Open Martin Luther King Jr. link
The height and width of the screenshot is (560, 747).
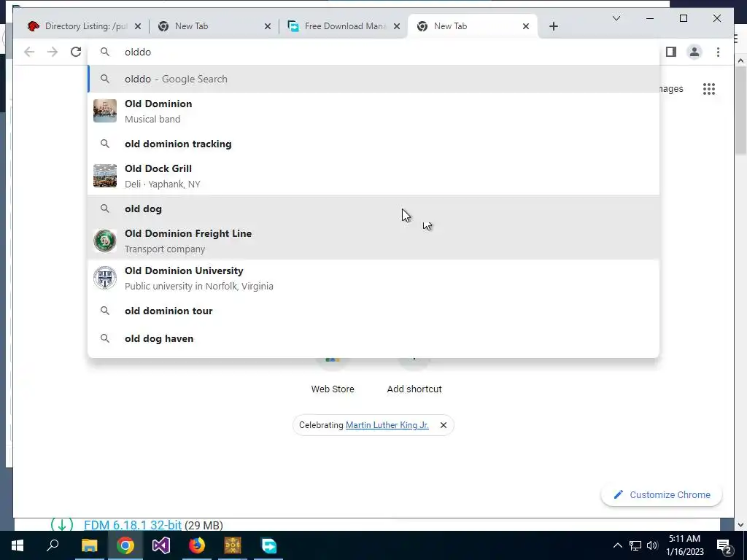coord(387,425)
